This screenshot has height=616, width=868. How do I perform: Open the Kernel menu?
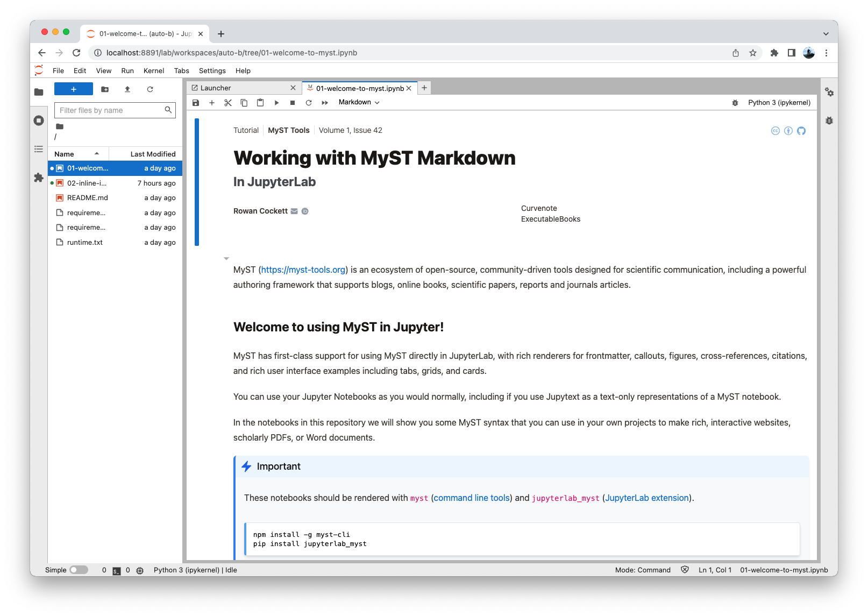pos(153,70)
